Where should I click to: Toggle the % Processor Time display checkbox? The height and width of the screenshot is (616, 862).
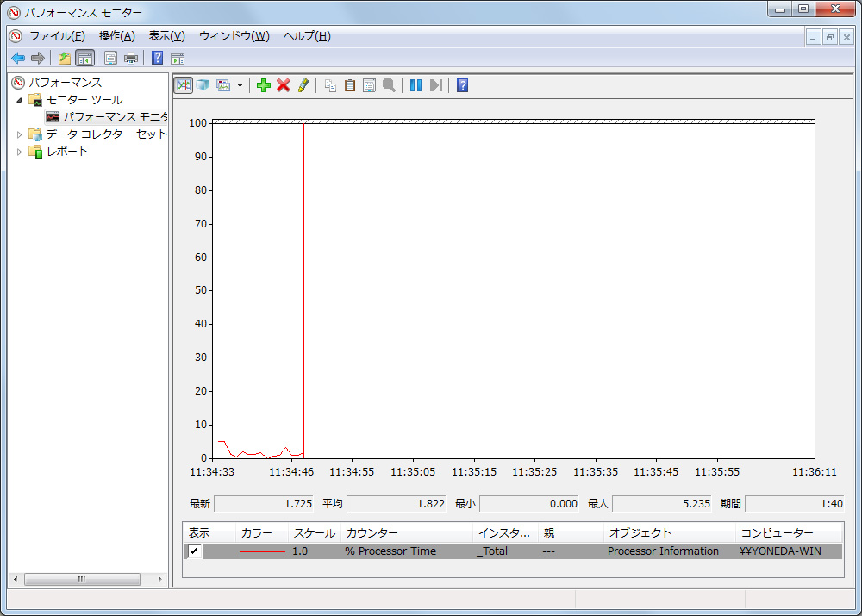(195, 551)
